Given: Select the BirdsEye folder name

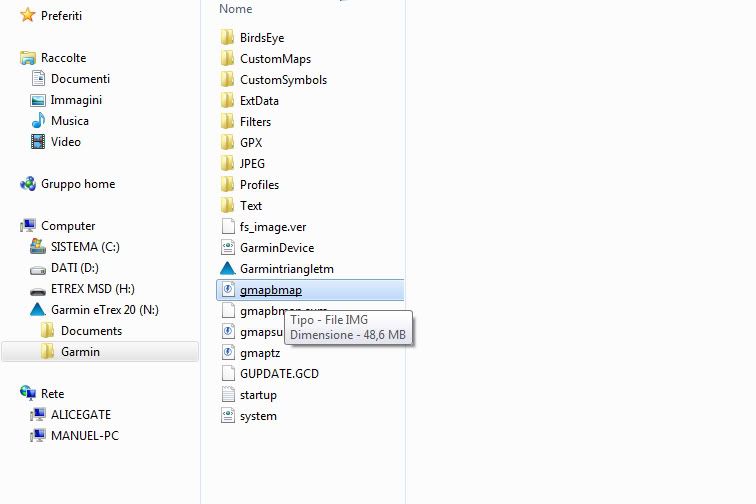Looking at the screenshot, I should [262, 38].
